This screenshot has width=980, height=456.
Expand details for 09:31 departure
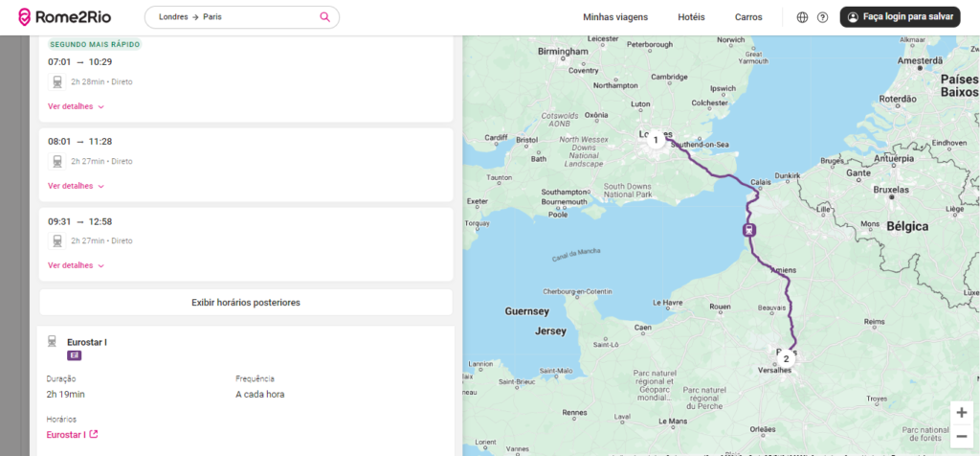click(76, 265)
